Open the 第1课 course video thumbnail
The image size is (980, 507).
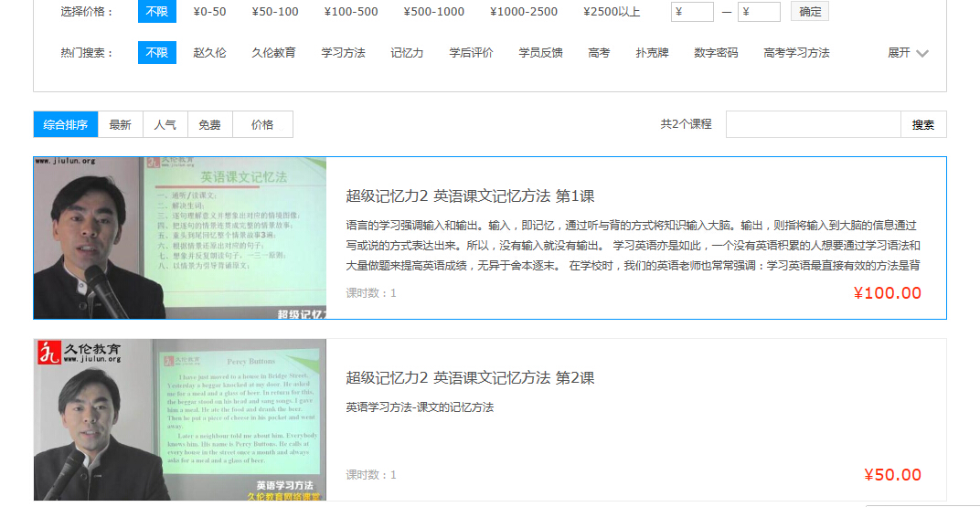click(x=180, y=238)
